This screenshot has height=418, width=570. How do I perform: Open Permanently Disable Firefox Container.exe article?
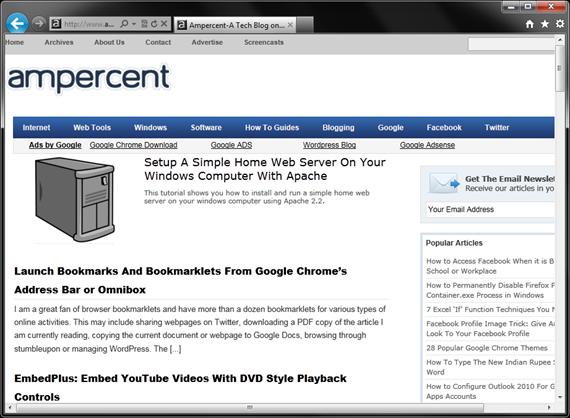tap(490, 290)
